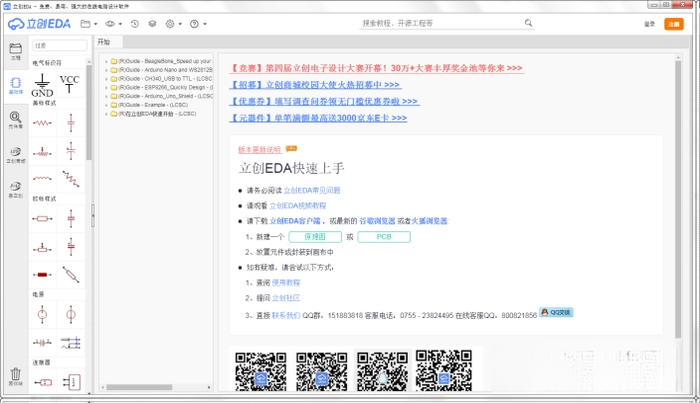The image size is (700, 403).
Task: Open the 元件库 component library sidebar icon
Action: point(16,120)
